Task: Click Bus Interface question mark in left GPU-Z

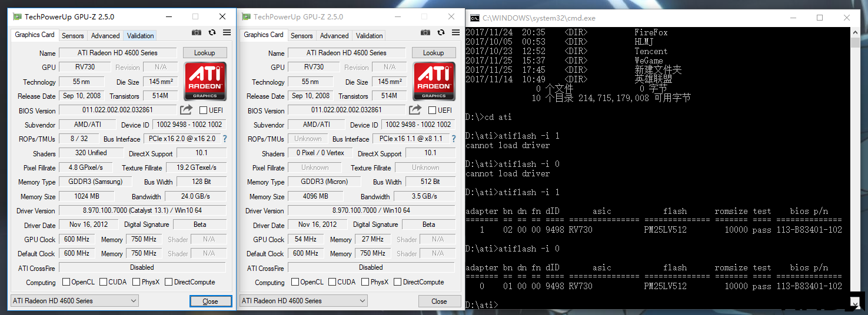Action: coord(224,139)
